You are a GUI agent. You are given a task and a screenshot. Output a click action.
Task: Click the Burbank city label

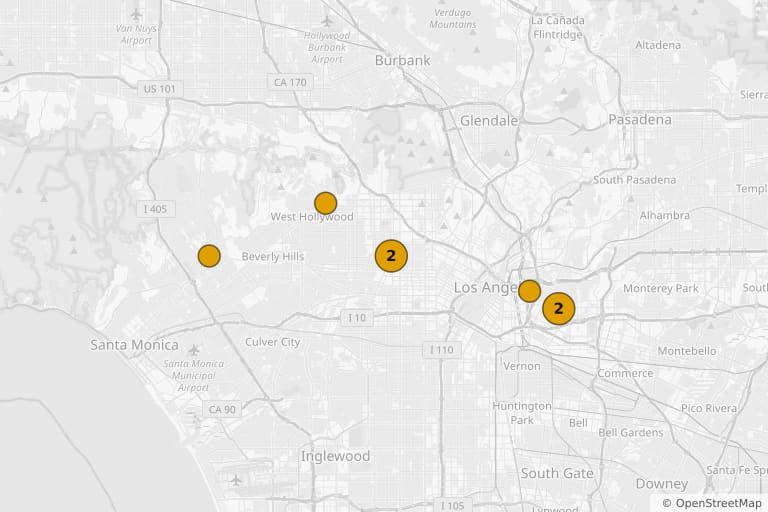click(x=403, y=60)
